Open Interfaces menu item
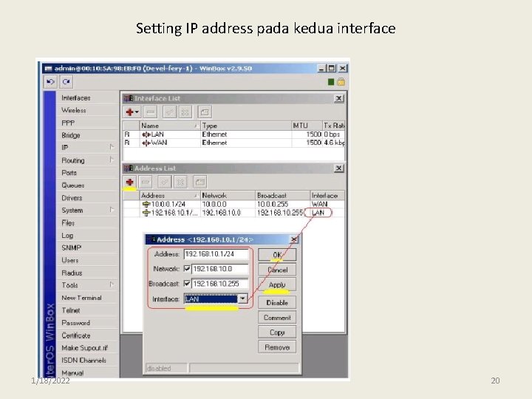Screen dimensions: 532x399 (76, 98)
